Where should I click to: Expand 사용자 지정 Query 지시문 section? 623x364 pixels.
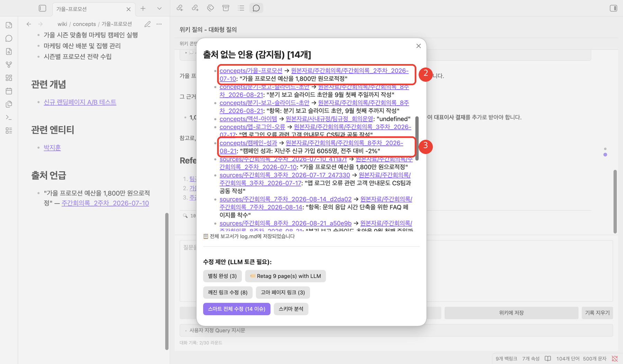pos(396,330)
